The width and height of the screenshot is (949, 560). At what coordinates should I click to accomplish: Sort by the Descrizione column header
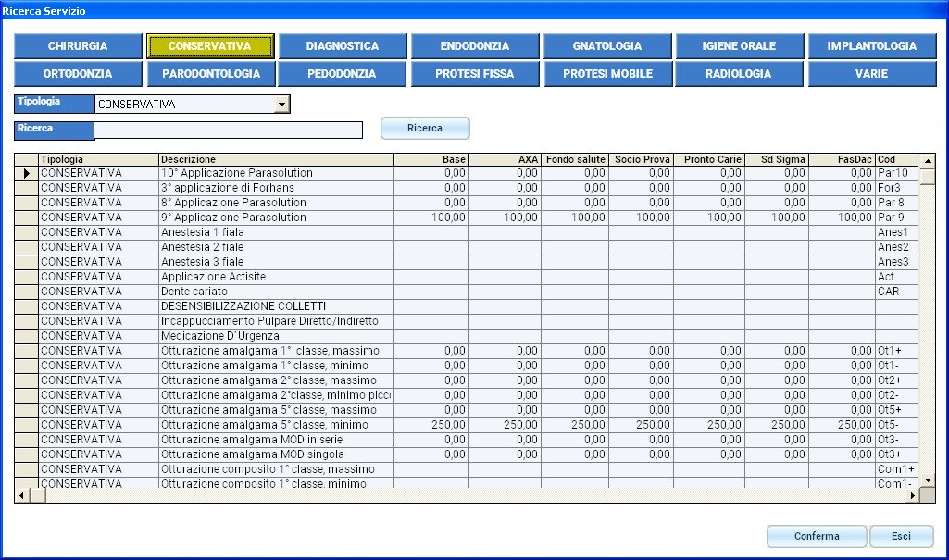[276, 159]
